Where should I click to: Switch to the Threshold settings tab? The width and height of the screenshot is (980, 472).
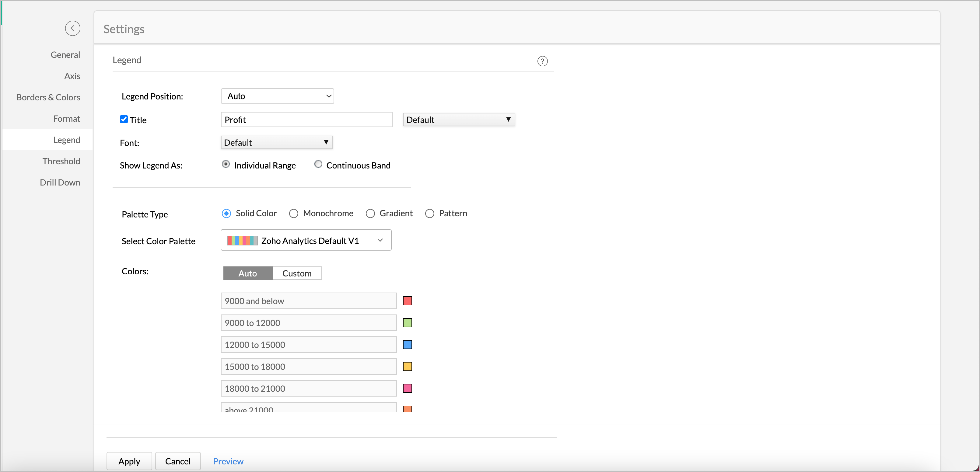point(61,161)
